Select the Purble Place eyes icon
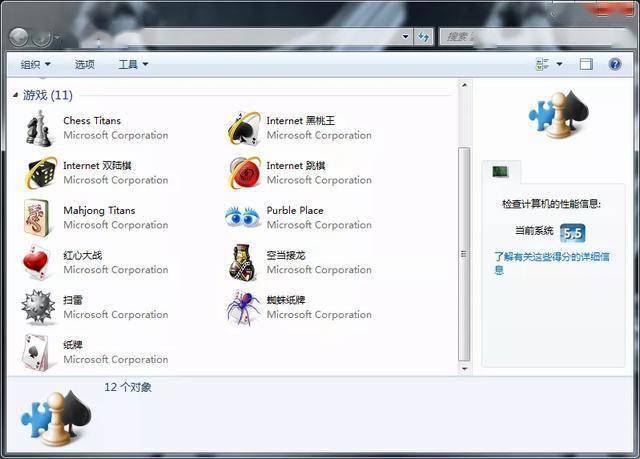Image resolution: width=640 pixels, height=459 pixels. (243, 217)
